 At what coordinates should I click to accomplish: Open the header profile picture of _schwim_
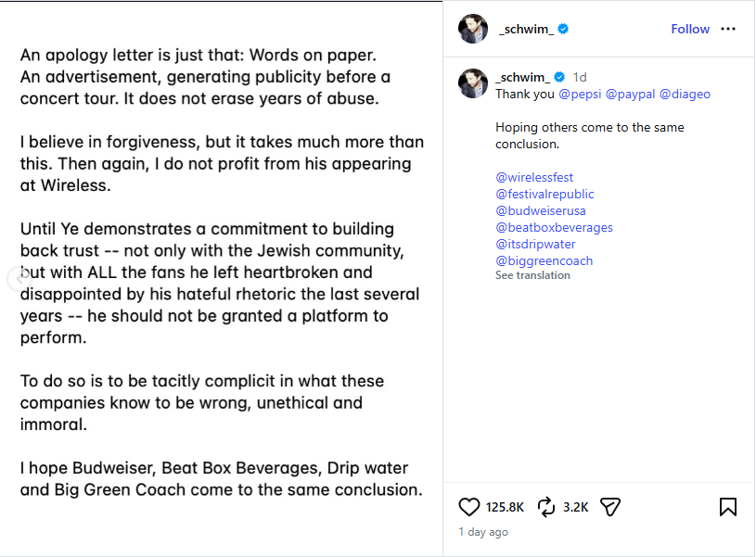coord(473,29)
